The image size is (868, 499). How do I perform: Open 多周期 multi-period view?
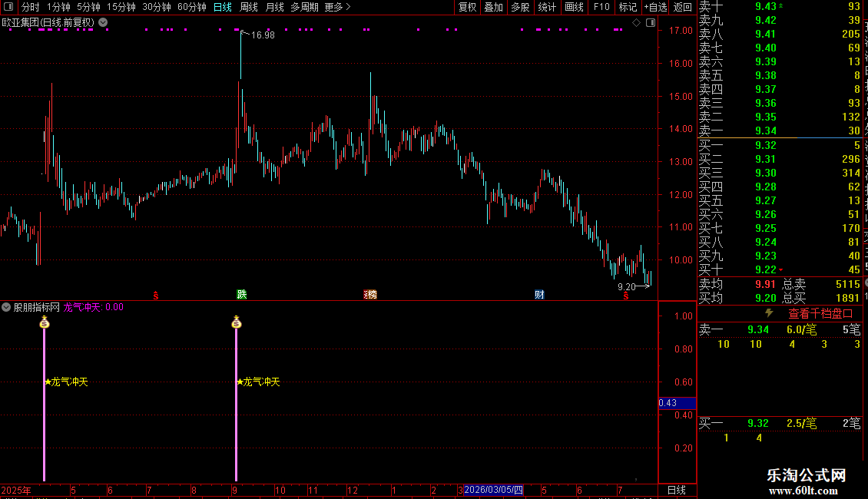304,7
